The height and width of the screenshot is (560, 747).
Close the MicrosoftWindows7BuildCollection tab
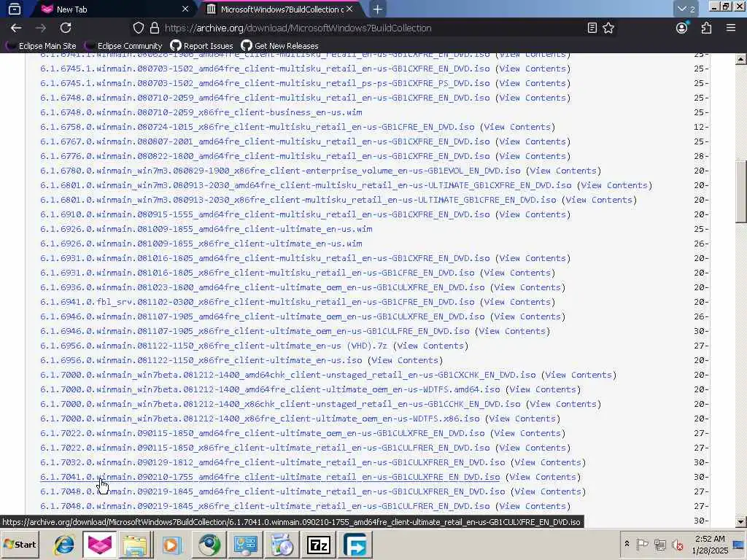(349, 9)
